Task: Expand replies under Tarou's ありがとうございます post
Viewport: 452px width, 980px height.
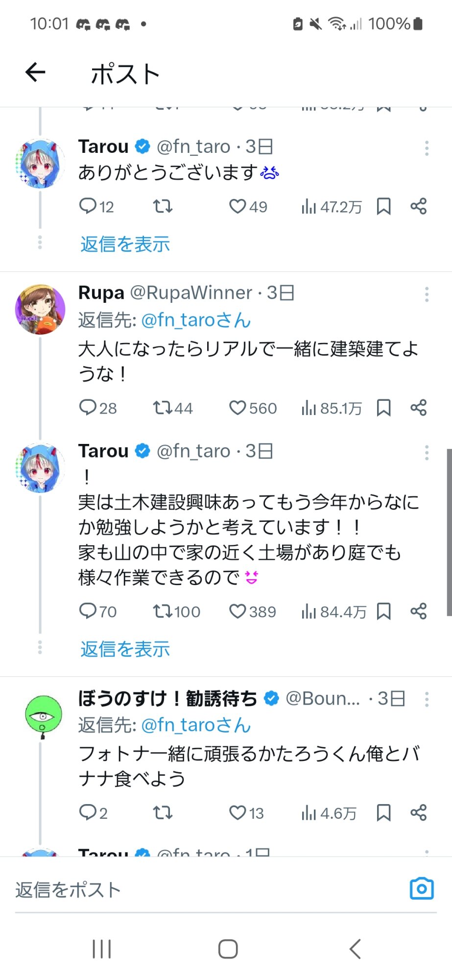Action: pos(125,244)
